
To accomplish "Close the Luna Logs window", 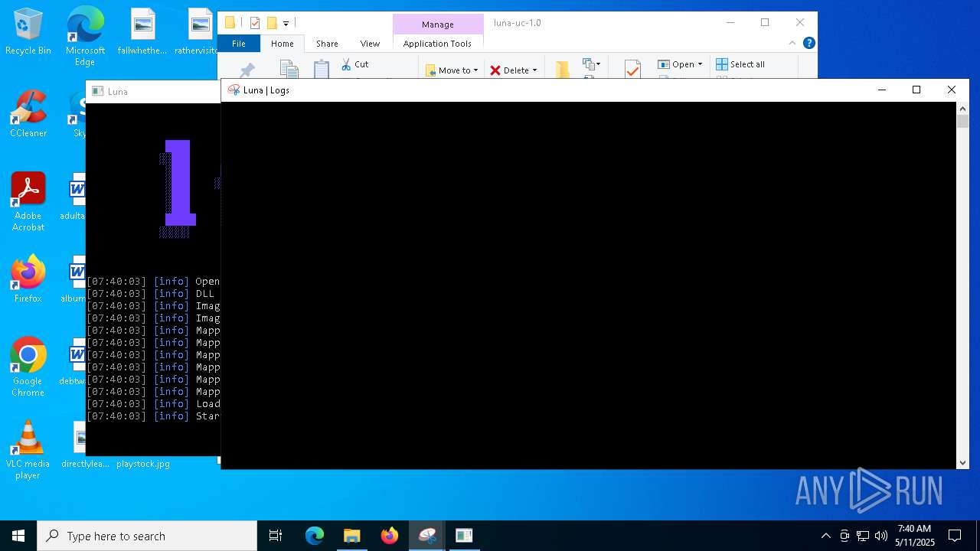I will [x=952, y=90].
